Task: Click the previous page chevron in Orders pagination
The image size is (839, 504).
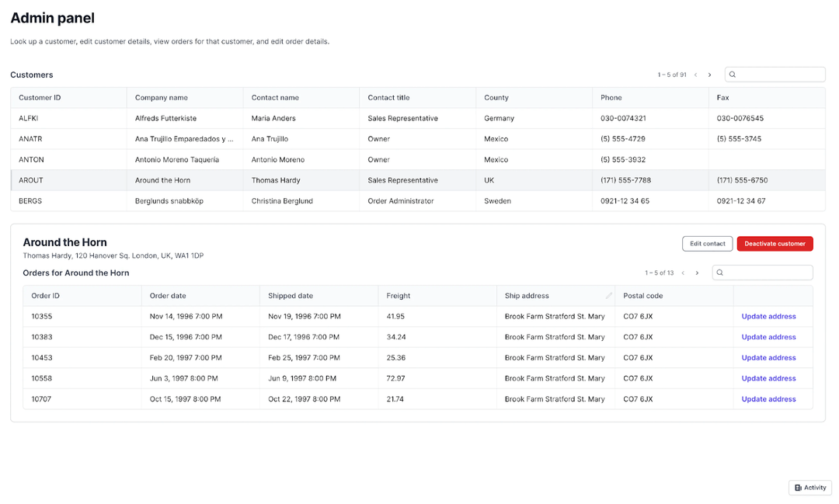Action: click(683, 273)
